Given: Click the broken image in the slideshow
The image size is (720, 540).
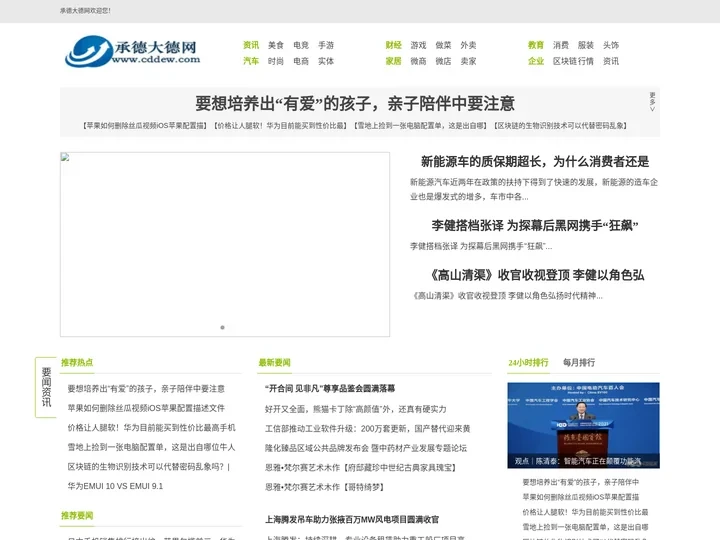Looking at the screenshot, I should 225,244.
